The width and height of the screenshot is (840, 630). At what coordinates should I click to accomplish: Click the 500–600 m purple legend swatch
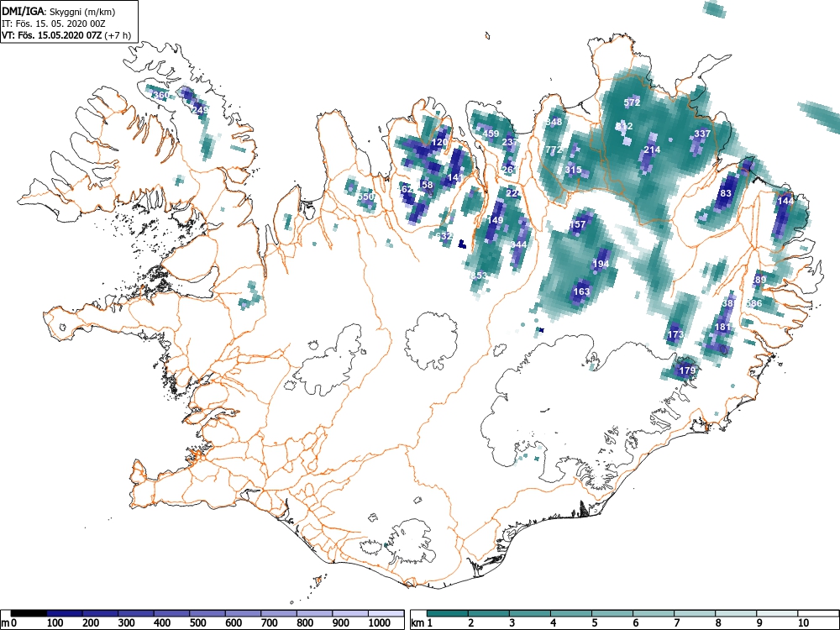pos(207,613)
